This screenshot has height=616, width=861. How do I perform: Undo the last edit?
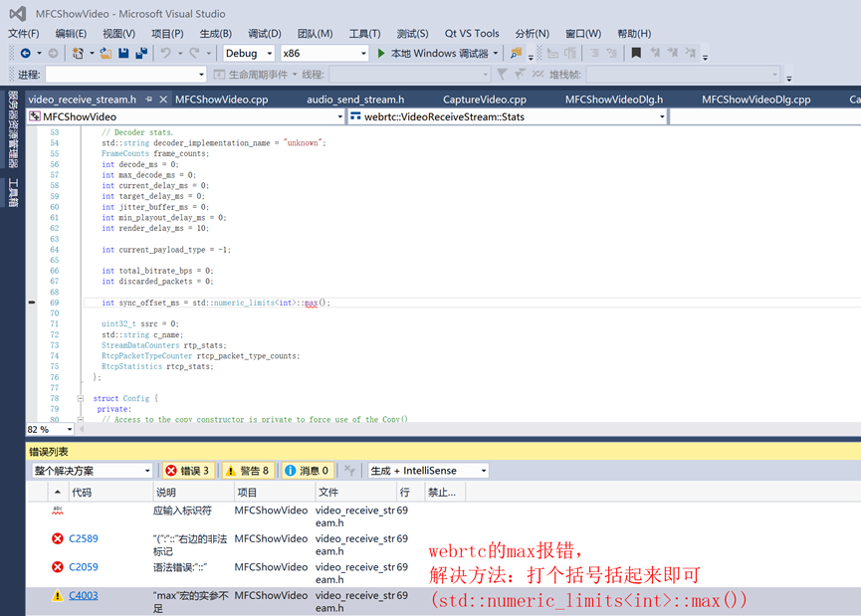165,54
